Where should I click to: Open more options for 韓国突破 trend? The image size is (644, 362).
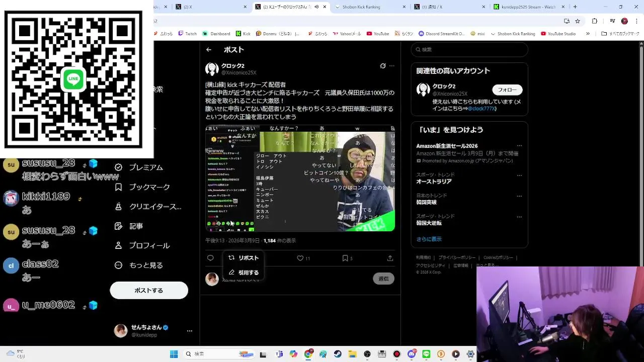(519, 196)
